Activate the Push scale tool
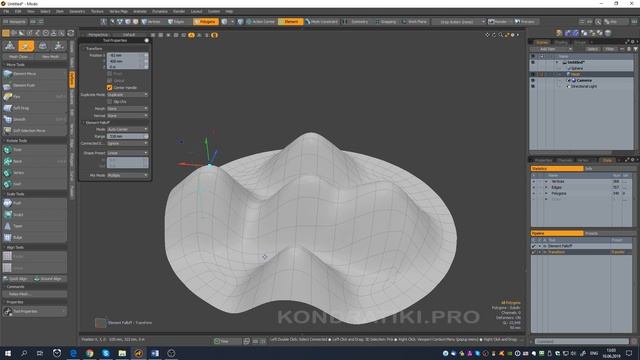Screen dimensions: 640x360 pyautogui.click(x=35, y=203)
